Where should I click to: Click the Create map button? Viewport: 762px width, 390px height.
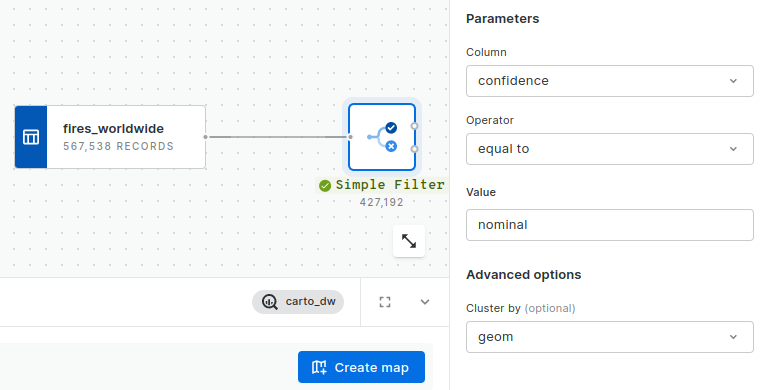pos(362,367)
